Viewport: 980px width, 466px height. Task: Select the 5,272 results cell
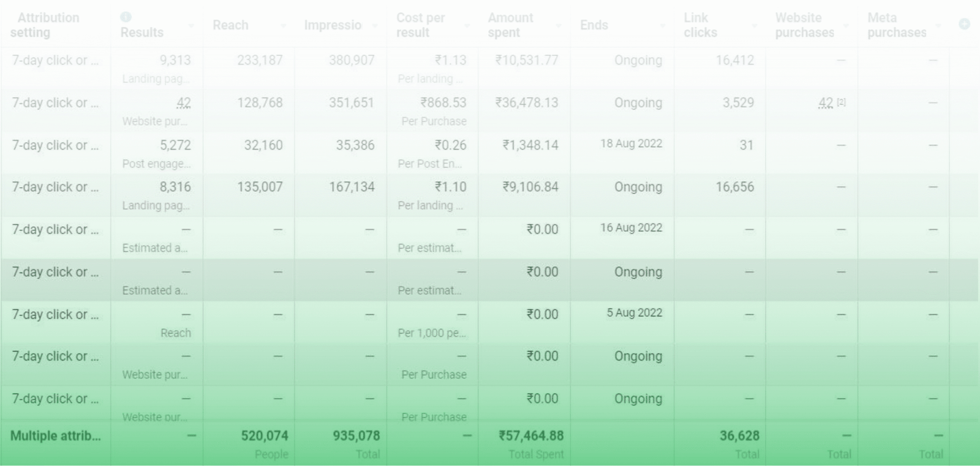coord(175,145)
